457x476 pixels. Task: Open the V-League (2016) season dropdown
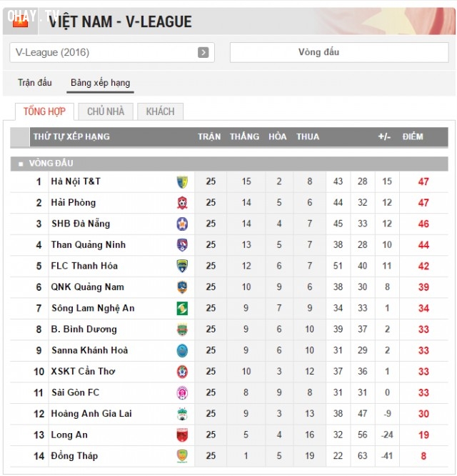point(112,52)
